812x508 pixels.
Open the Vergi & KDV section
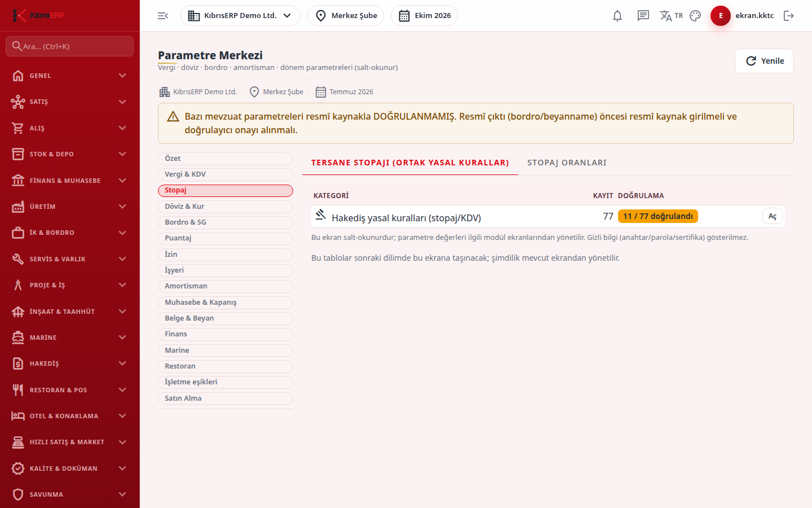(226, 174)
